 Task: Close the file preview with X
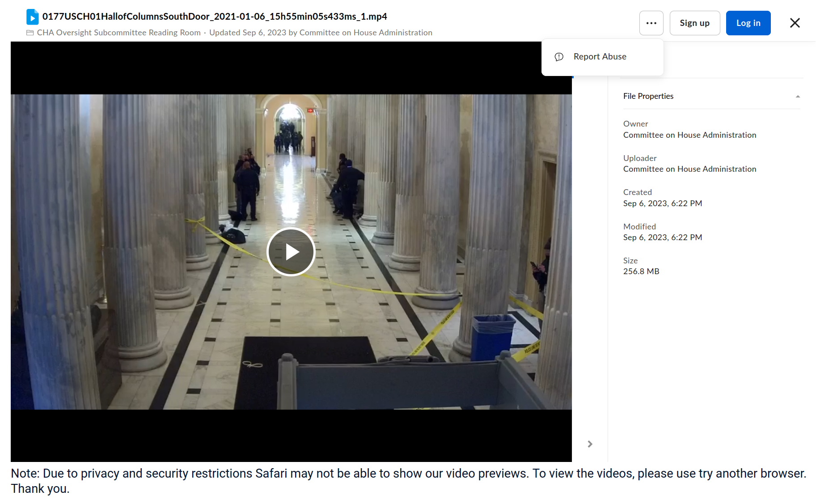(795, 23)
